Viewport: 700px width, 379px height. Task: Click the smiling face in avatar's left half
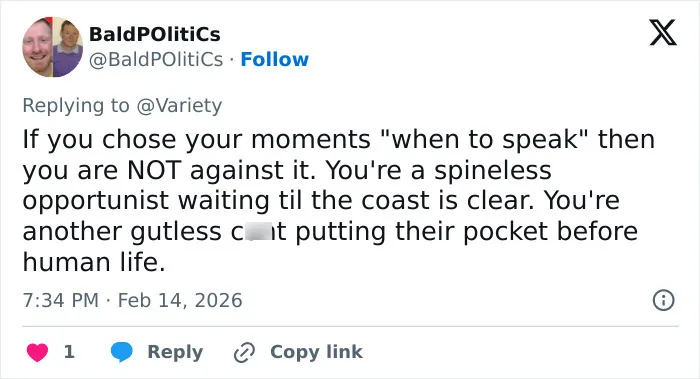38,47
